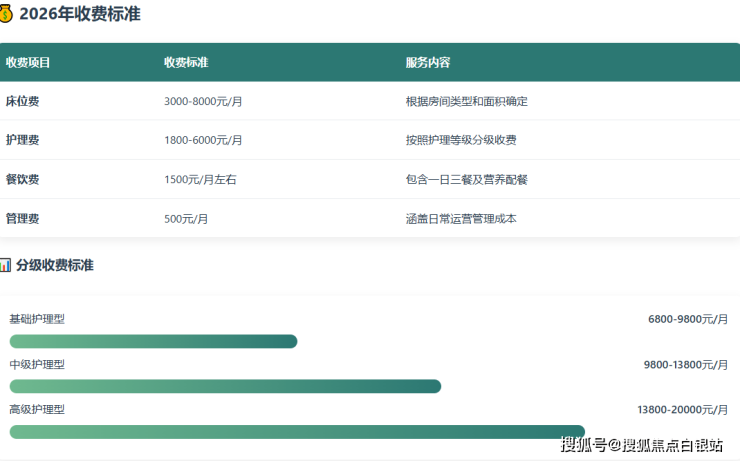Click the 3000-8000元/月 price cell

[203, 101]
